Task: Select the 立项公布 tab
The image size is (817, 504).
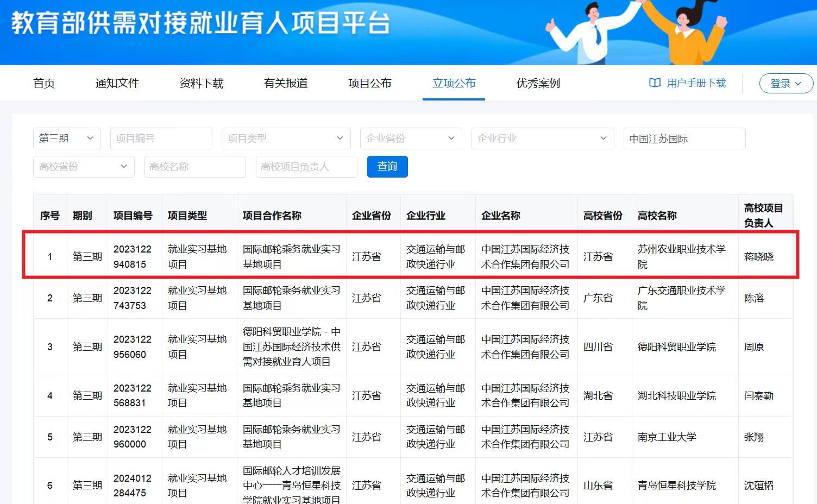Action: point(454,83)
